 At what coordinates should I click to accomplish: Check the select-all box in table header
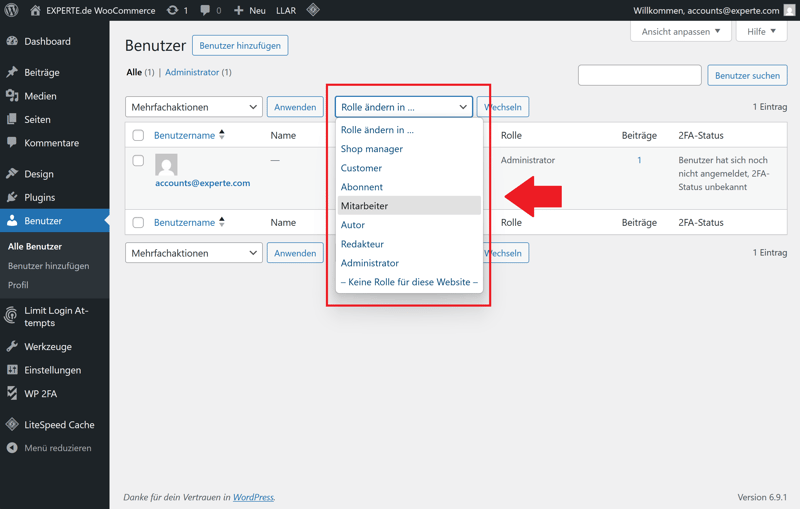(138, 136)
